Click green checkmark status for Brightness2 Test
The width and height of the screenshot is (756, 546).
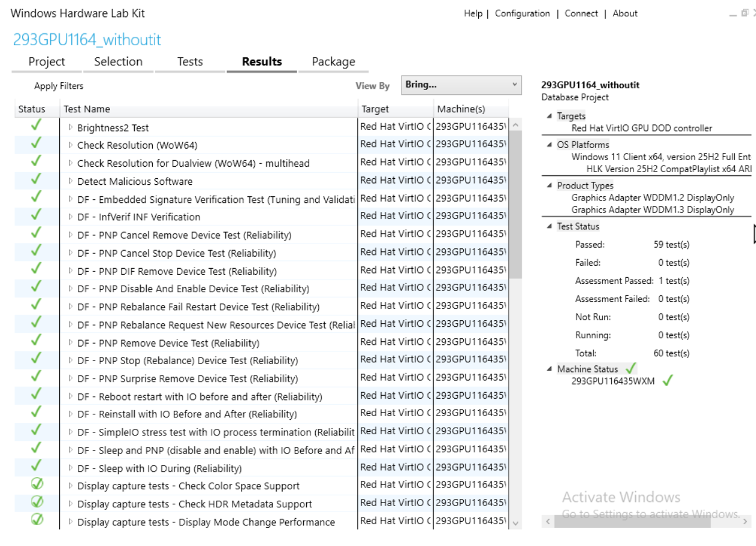(36, 126)
